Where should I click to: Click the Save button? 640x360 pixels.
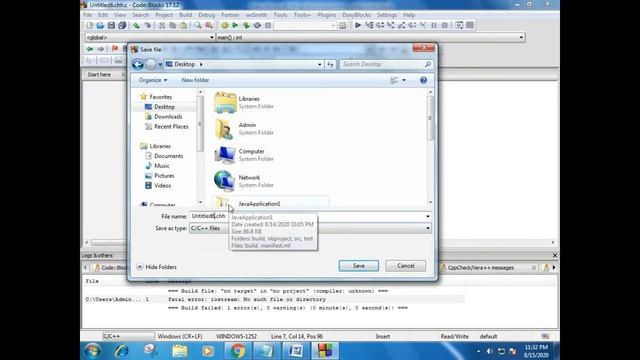click(358, 266)
